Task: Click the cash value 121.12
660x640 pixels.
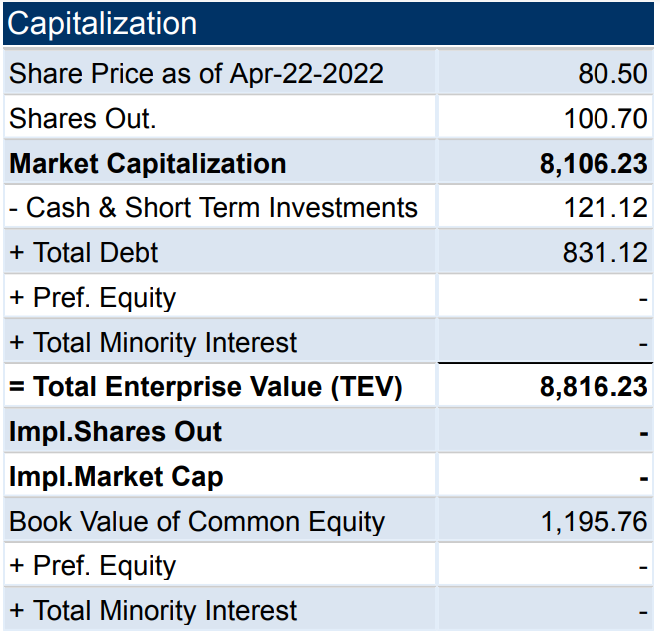Action: (x=606, y=208)
